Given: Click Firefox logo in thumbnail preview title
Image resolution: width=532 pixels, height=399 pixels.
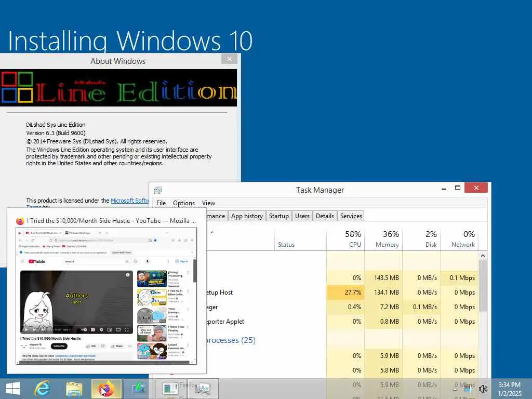Looking at the screenshot, I should [20, 221].
